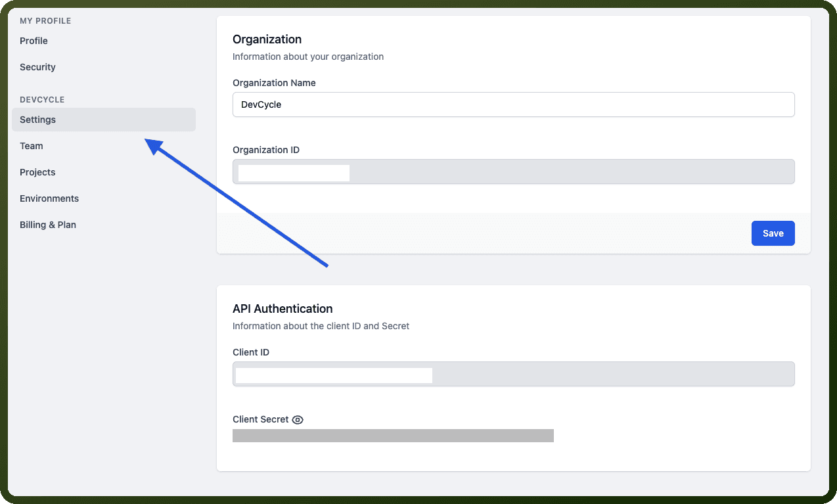The height and width of the screenshot is (504, 837).
Task: Click the API Authentication heading
Action: click(283, 309)
